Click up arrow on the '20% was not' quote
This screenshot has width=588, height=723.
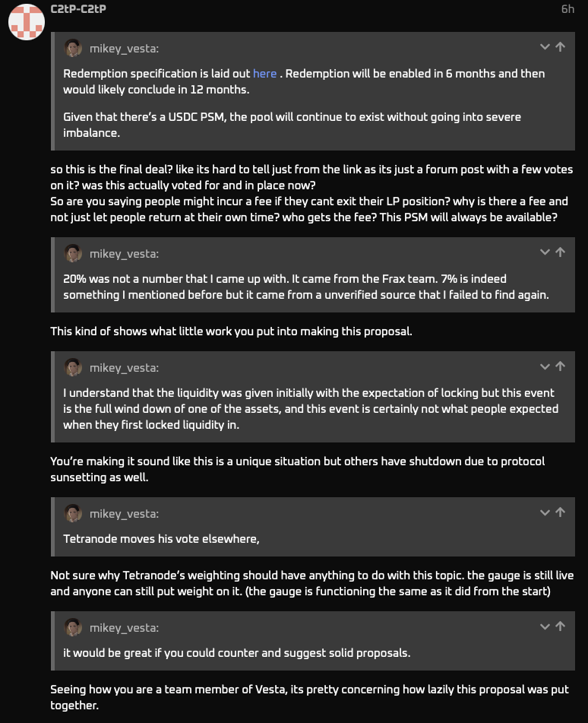tap(561, 252)
